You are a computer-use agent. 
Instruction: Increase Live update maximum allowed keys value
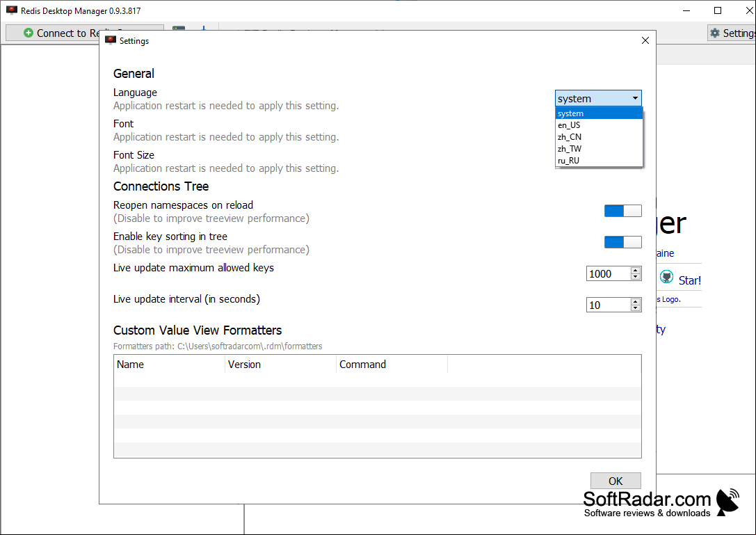pyautogui.click(x=636, y=270)
